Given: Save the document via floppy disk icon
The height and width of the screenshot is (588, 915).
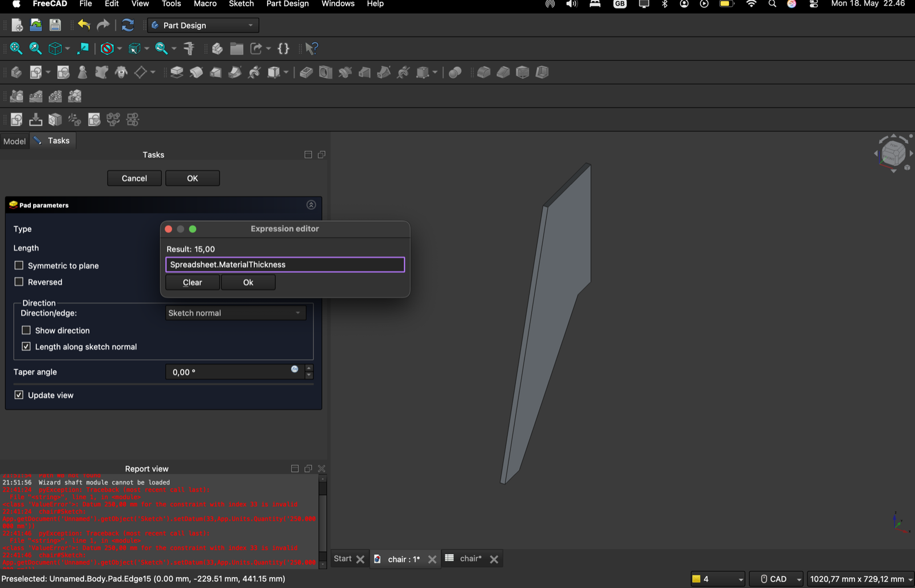Looking at the screenshot, I should coord(55,25).
